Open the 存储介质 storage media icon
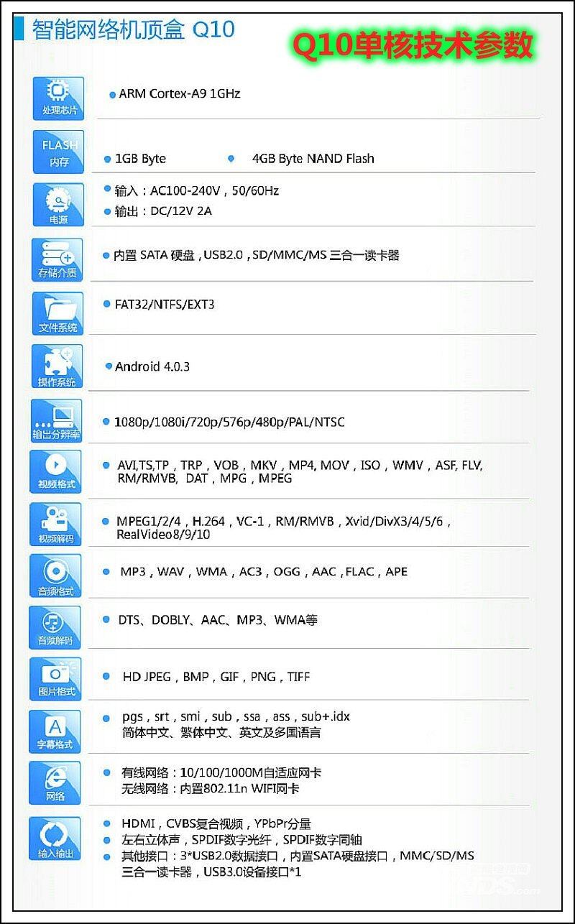Image resolution: width=575 pixels, height=924 pixels. tap(57, 259)
